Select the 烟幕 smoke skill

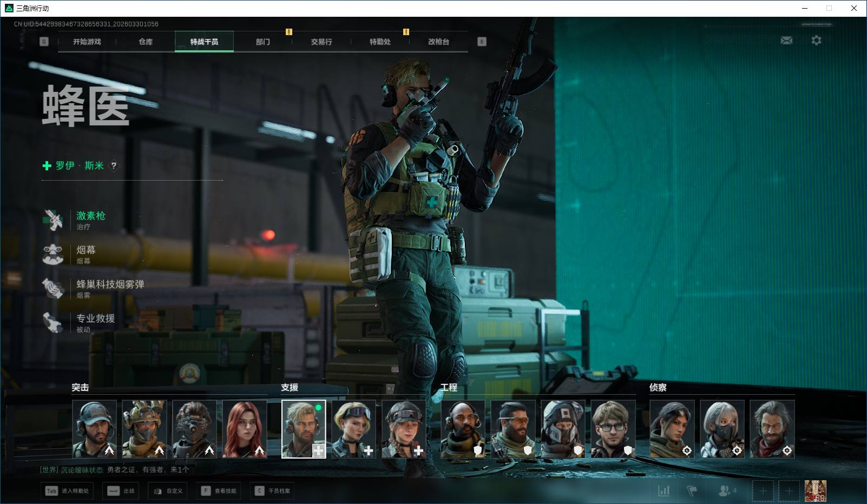tap(70, 254)
